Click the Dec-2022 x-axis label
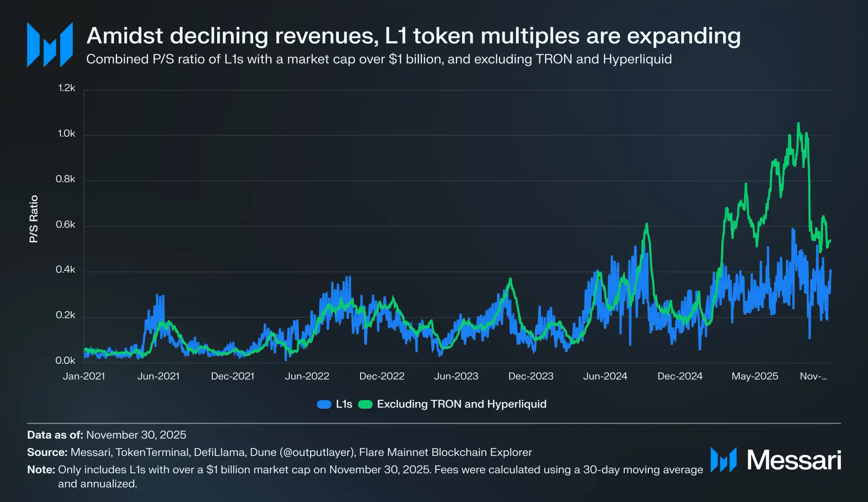The width and height of the screenshot is (868, 502). point(382,376)
